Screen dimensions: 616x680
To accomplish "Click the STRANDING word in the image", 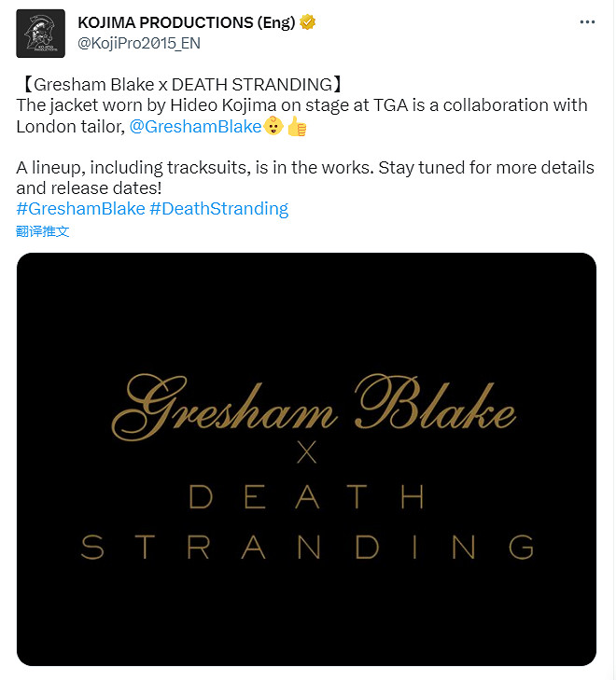I will click(x=307, y=547).
